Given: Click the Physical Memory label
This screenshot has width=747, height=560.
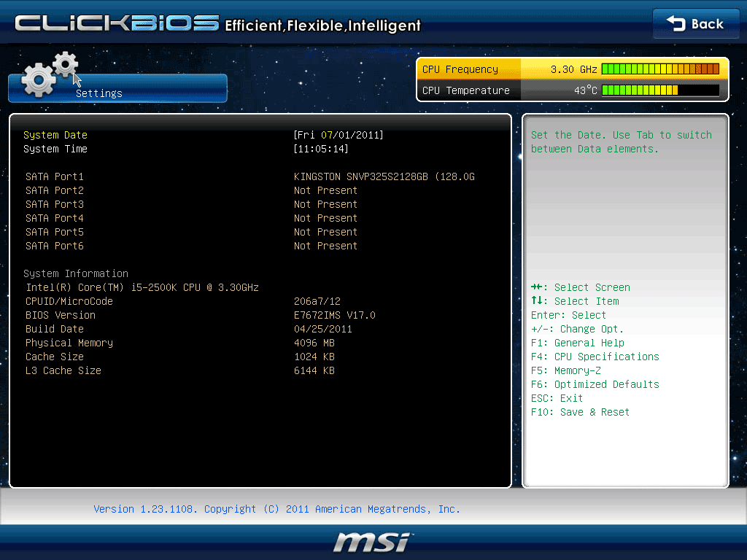Looking at the screenshot, I should tap(69, 343).
